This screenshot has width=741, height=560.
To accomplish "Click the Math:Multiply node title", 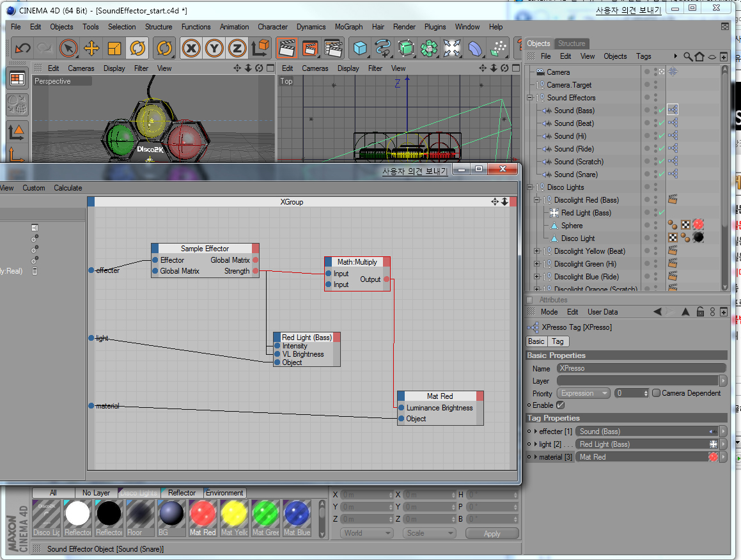I will click(357, 262).
